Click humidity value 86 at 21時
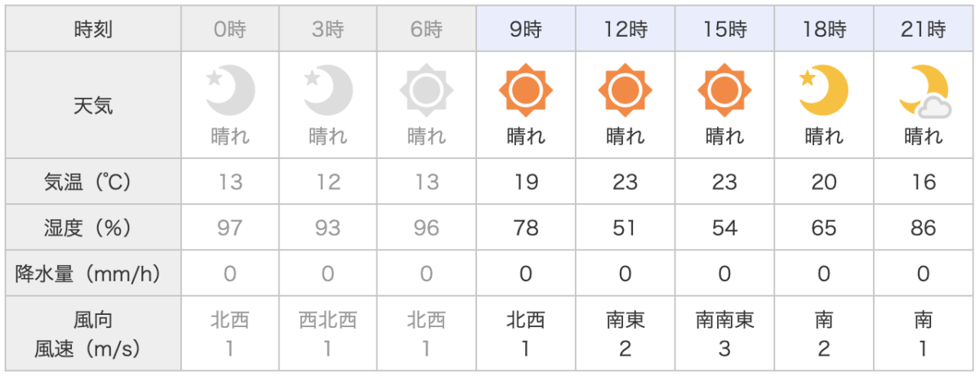Screen dimensions: 980x376 [924, 228]
